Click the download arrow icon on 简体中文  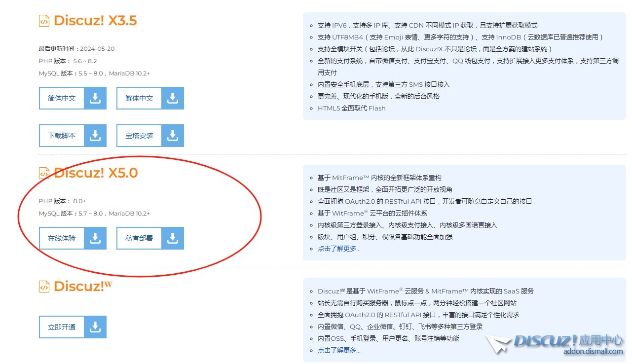point(95,98)
